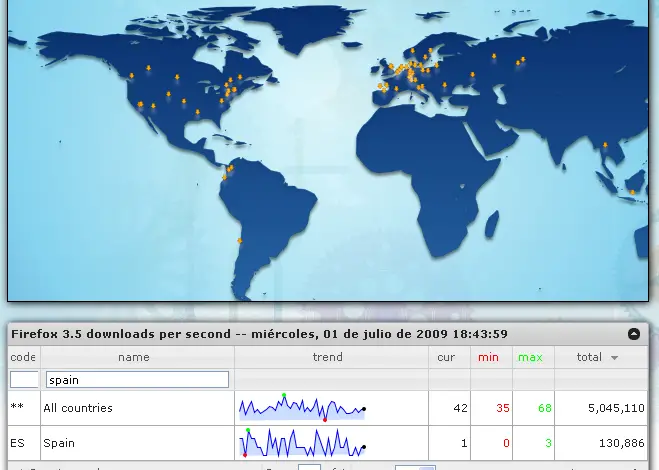659x470 pixels.
Task: Open the Spain trend sparkline
Action: (x=302, y=443)
